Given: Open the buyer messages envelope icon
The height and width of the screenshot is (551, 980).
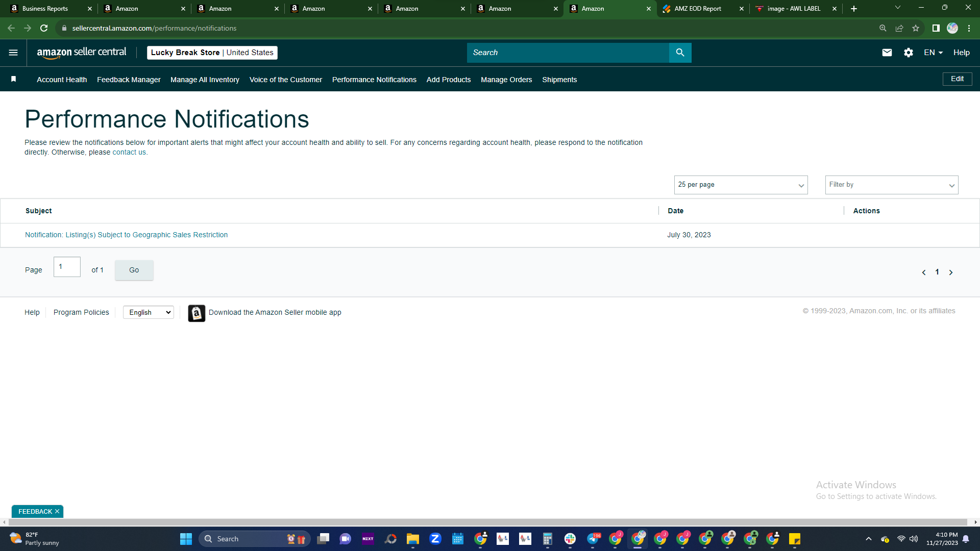Looking at the screenshot, I should click(x=887, y=53).
